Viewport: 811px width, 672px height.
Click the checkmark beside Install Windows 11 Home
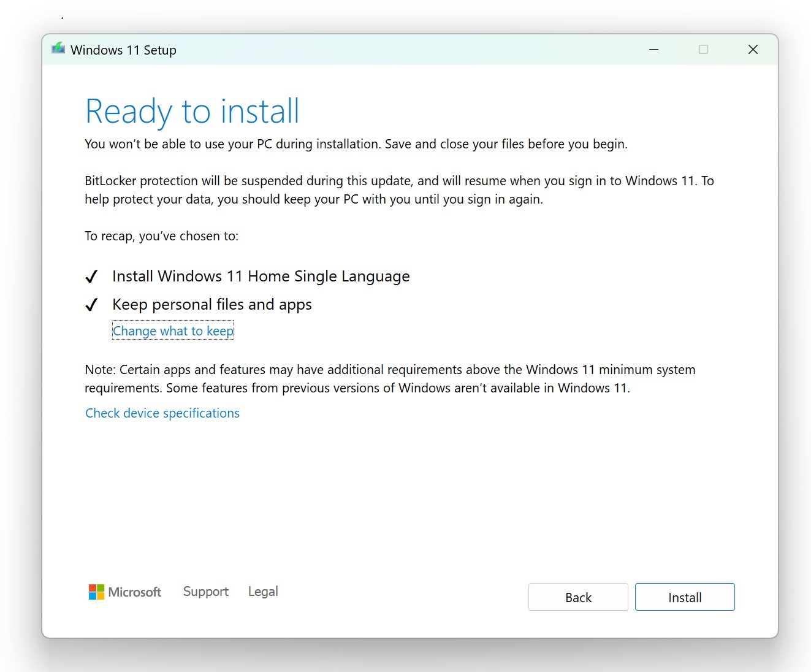pos(91,276)
